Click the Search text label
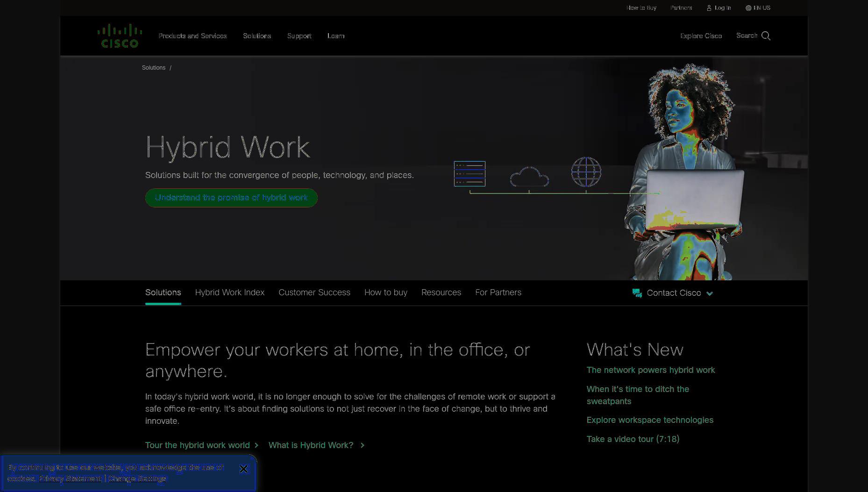 pyautogui.click(x=747, y=36)
